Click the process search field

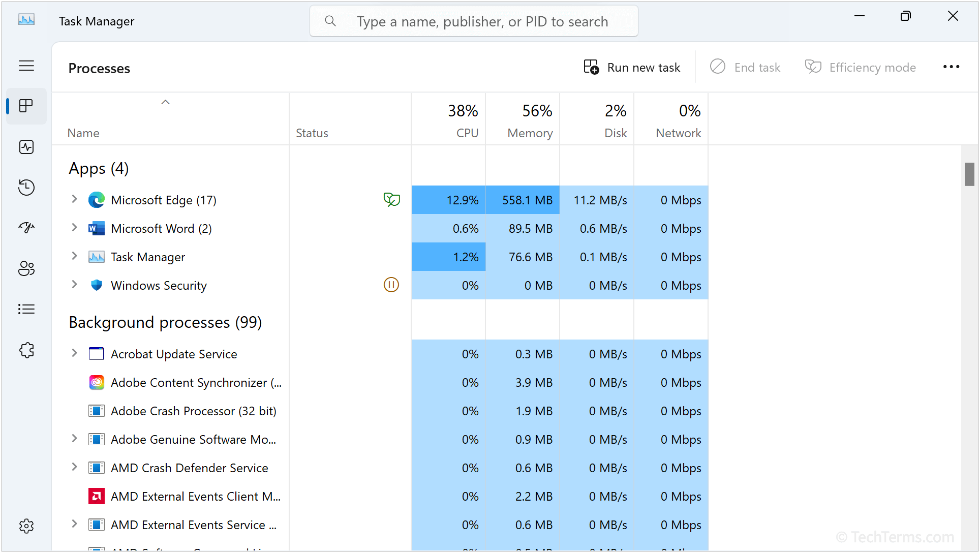click(474, 21)
